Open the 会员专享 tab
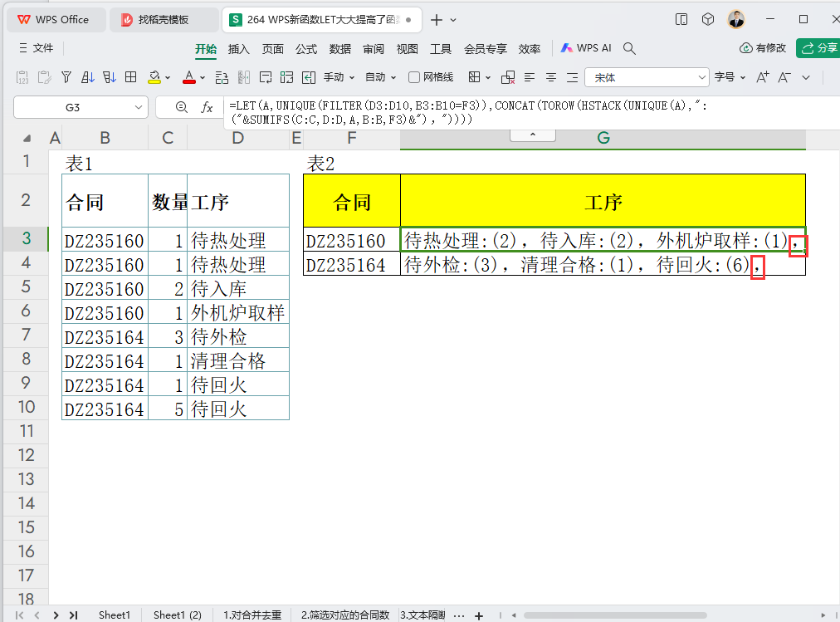This screenshot has height=622, width=840. click(x=486, y=49)
